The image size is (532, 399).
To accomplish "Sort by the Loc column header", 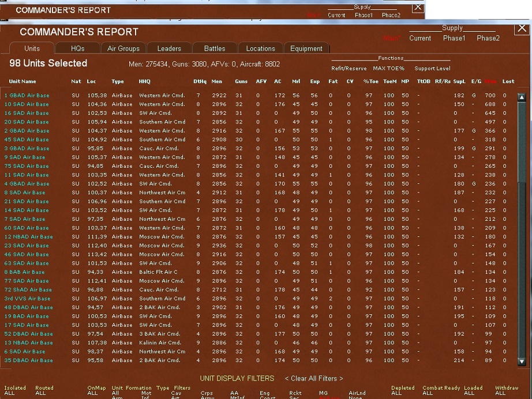I will (x=91, y=81).
